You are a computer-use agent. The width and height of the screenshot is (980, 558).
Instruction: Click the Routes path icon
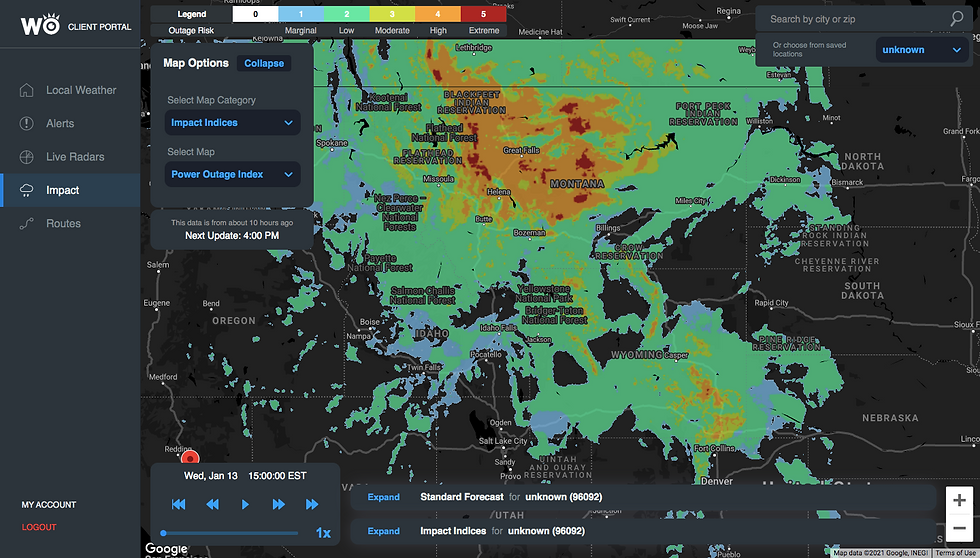26,224
